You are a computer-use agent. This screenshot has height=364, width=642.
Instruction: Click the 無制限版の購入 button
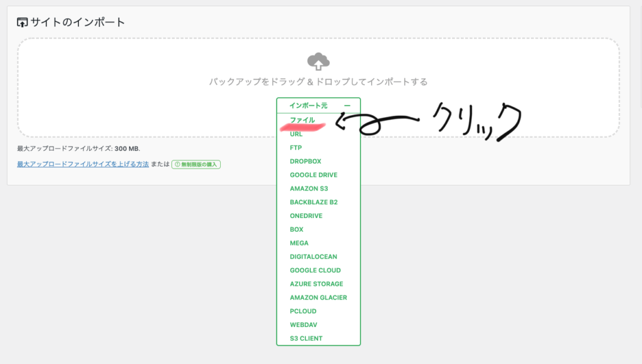pos(196,164)
